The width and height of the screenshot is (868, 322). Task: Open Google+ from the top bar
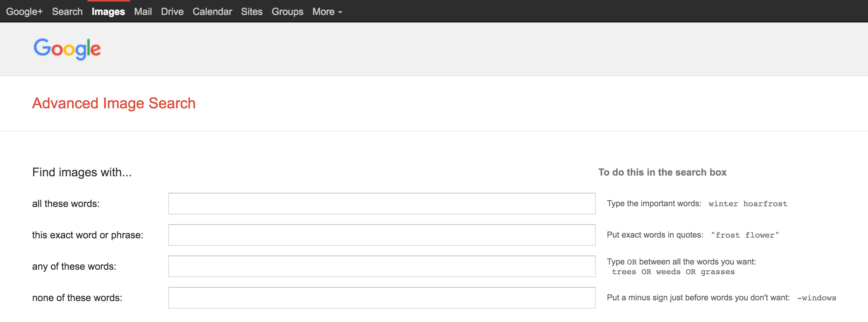pos(24,12)
